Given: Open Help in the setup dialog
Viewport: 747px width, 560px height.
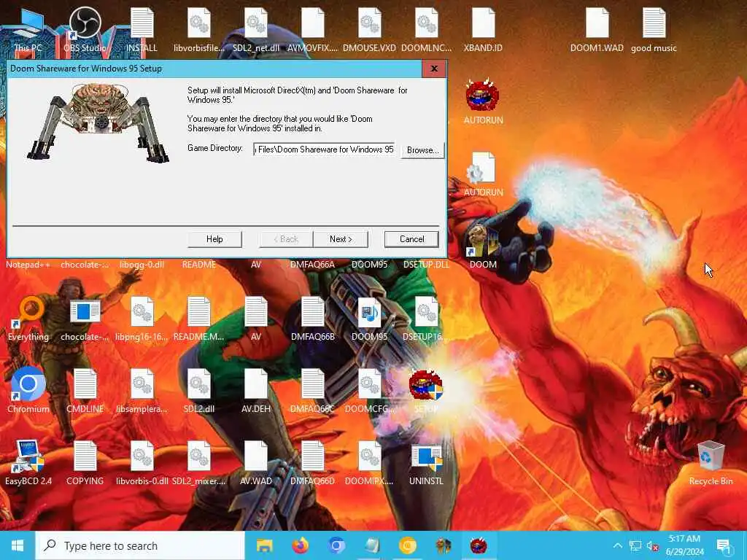Looking at the screenshot, I should [214, 239].
